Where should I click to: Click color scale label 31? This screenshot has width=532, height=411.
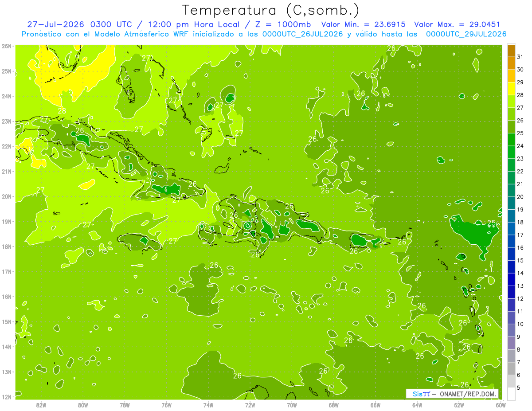[520, 57]
